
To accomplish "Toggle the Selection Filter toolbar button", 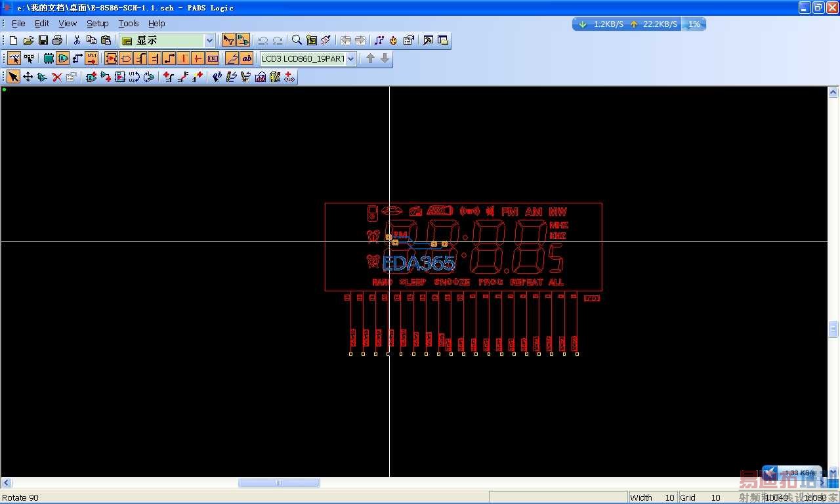I will pyautogui.click(x=228, y=40).
